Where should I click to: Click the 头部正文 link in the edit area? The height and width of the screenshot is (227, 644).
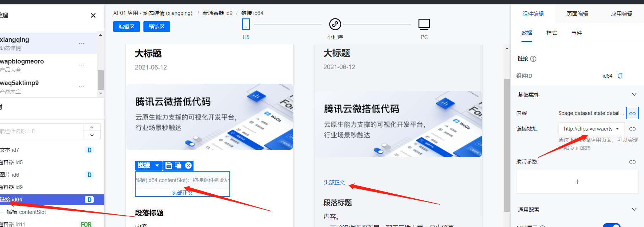[182, 193]
